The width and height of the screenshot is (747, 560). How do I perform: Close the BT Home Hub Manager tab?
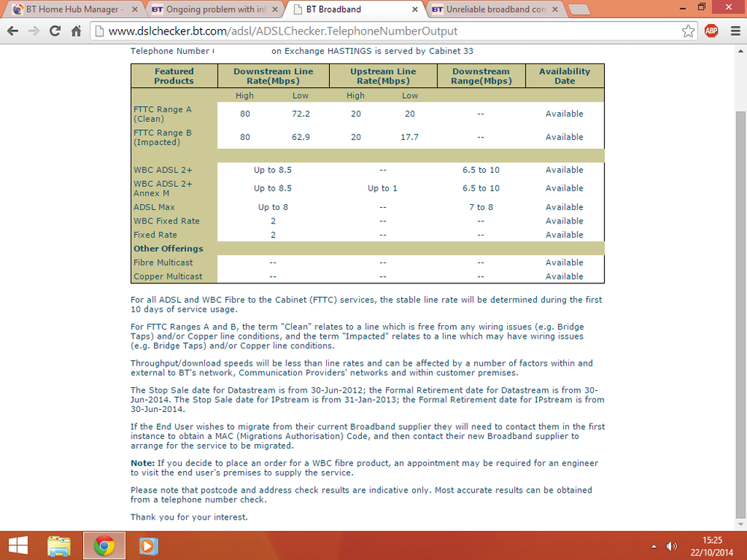(135, 9)
